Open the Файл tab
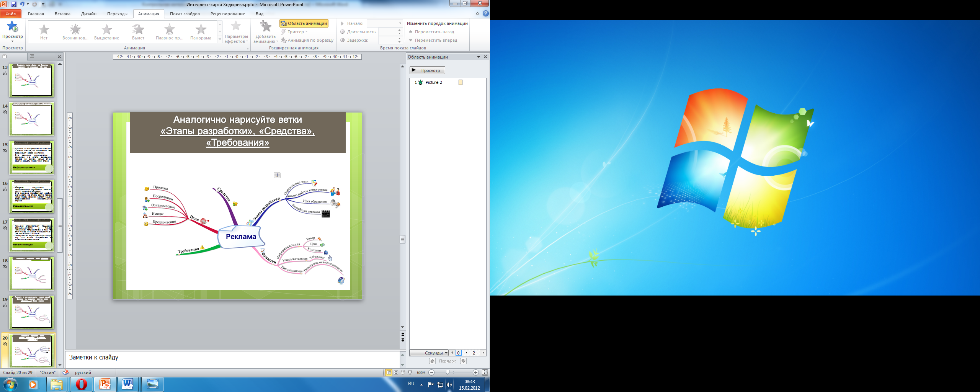The image size is (980, 392). pyautogui.click(x=11, y=14)
